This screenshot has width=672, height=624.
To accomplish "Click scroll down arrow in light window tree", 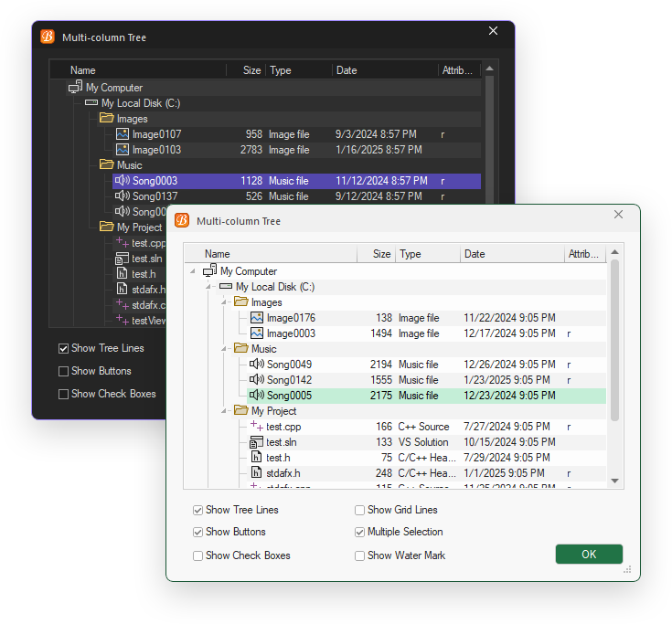I will tap(614, 481).
